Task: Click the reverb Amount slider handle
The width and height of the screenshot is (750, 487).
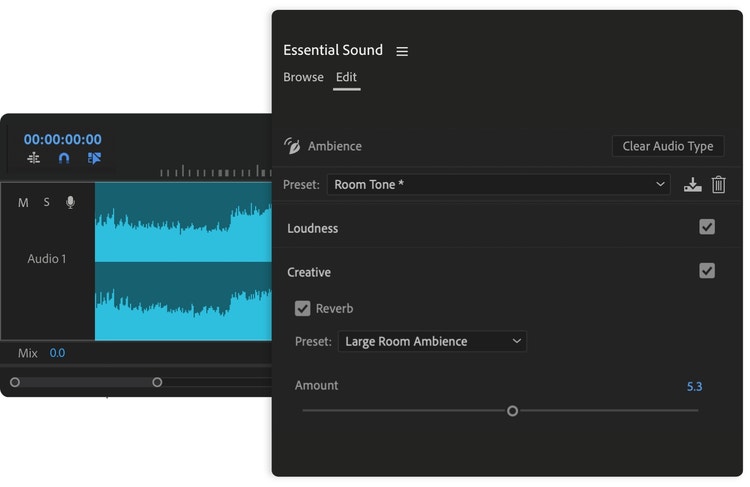Action: click(x=512, y=411)
